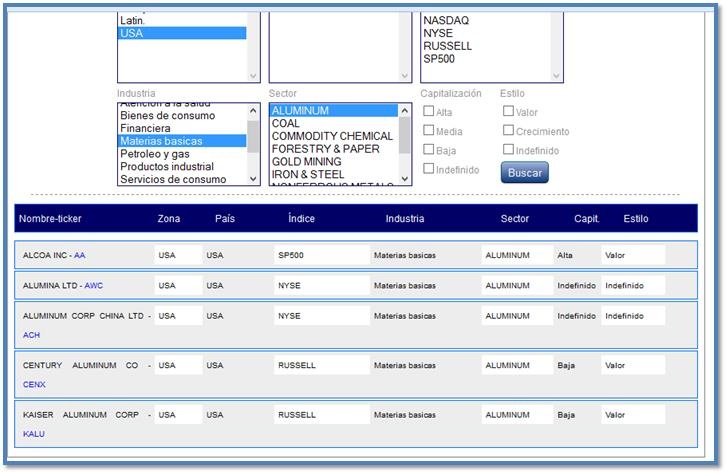The width and height of the screenshot is (727, 474).
Task: Click the Sector column header in results
Action: tap(515, 218)
